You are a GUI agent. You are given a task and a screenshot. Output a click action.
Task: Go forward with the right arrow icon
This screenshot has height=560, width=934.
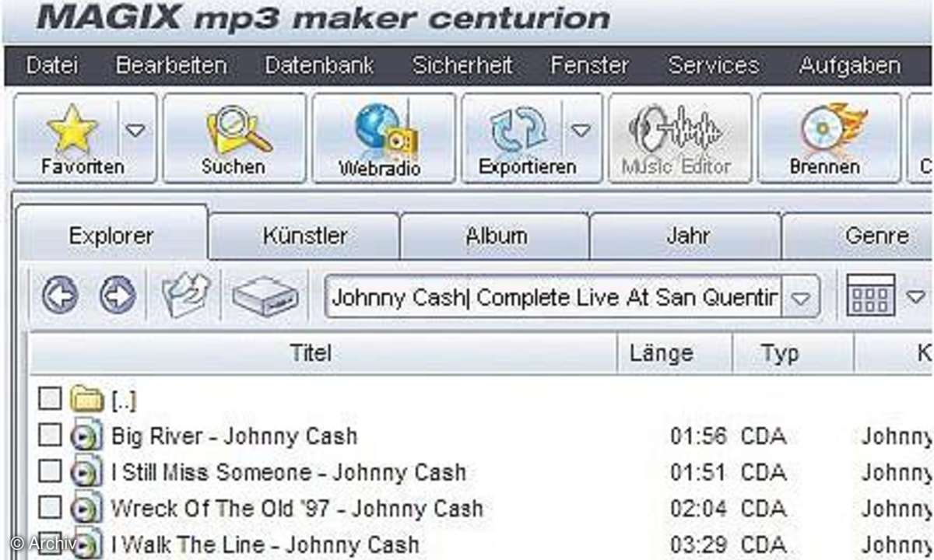click(118, 296)
